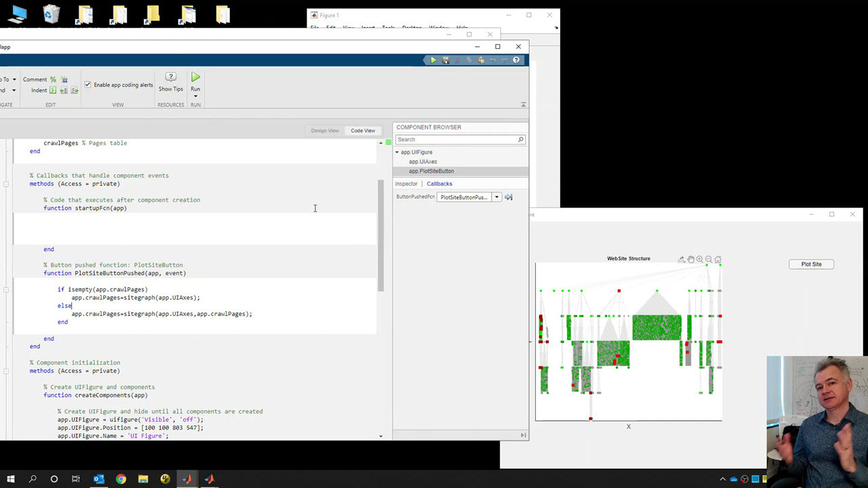Click the Comment percent icon
868x488 pixels.
[53, 79]
